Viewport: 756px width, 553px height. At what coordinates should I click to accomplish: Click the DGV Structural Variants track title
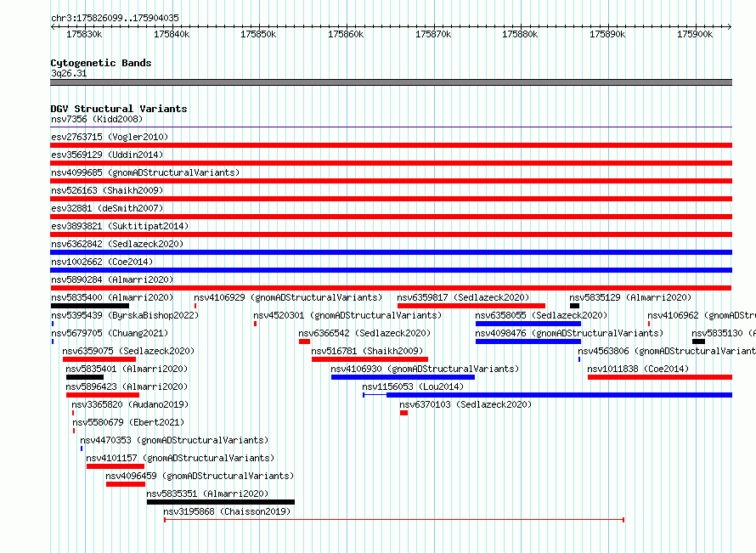(x=119, y=109)
